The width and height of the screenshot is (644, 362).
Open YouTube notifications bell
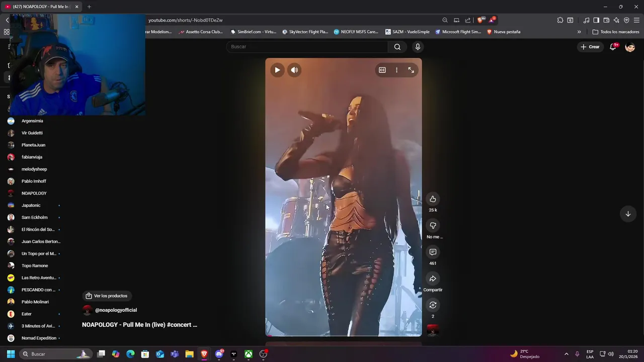(x=613, y=47)
